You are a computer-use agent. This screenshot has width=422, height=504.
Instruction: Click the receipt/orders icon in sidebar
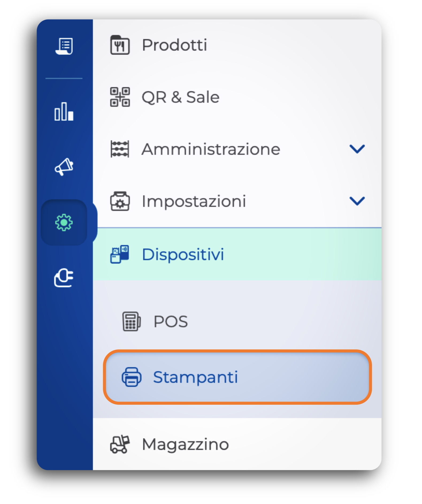point(64,46)
